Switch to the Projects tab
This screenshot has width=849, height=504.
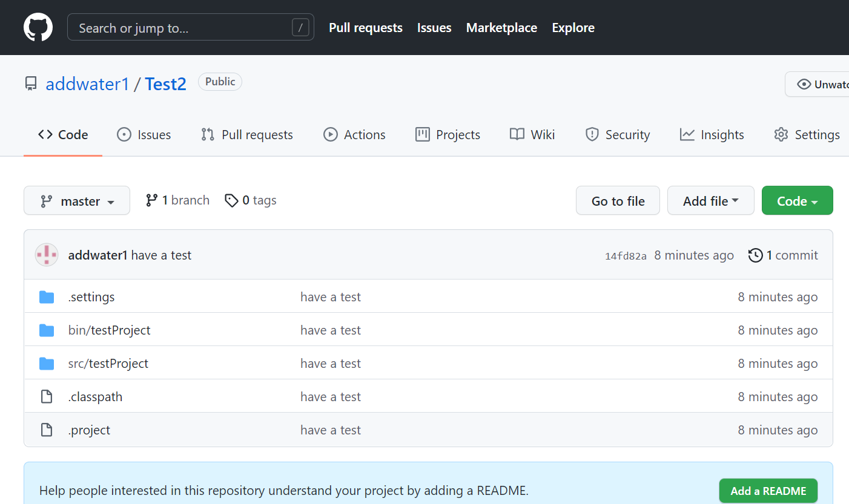pos(448,135)
